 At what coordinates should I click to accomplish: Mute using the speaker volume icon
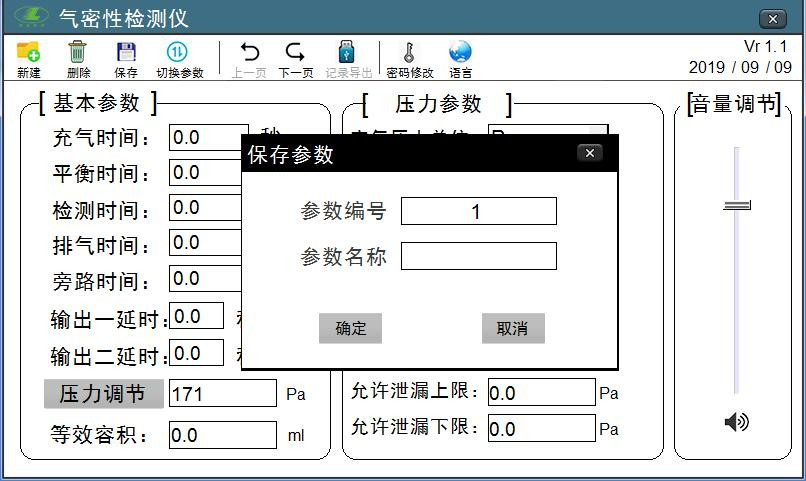click(x=736, y=423)
